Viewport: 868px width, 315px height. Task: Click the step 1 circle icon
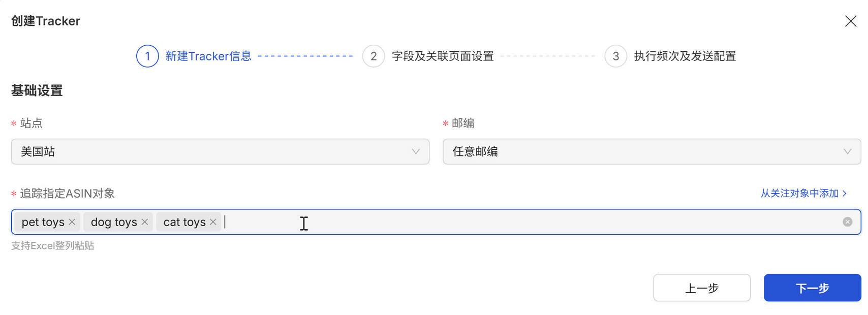(x=147, y=56)
